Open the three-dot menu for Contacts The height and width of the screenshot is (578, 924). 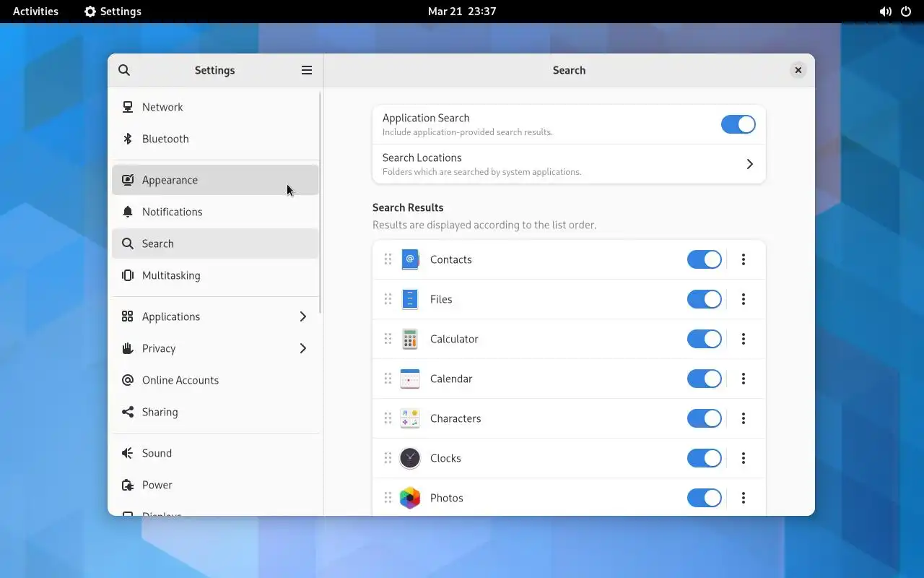744,259
